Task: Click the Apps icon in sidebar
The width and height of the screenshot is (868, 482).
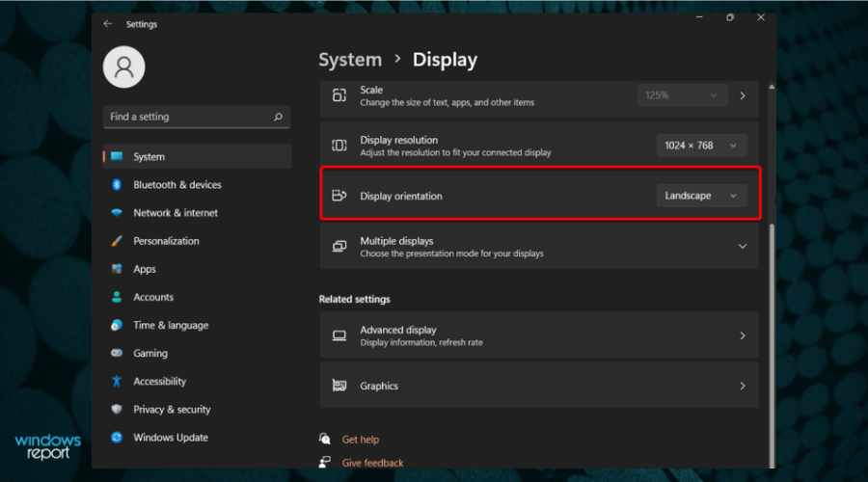Action: (x=117, y=269)
